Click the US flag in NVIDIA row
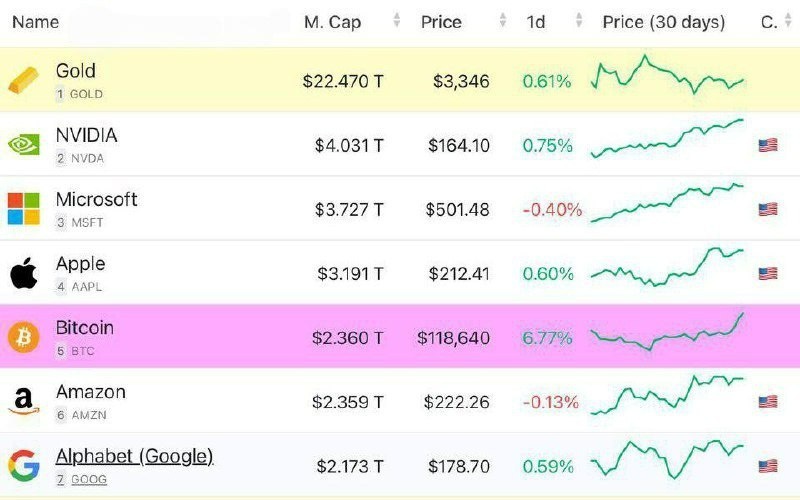Image resolution: width=800 pixels, height=500 pixels. click(768, 145)
